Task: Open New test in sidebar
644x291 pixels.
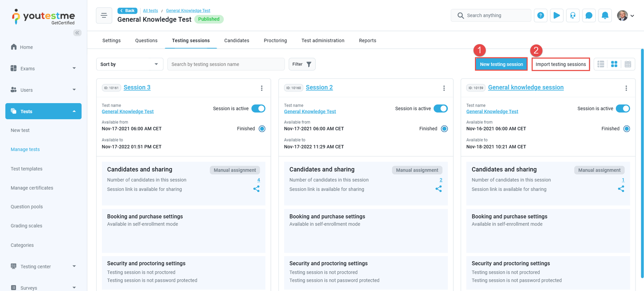Action: (20, 130)
